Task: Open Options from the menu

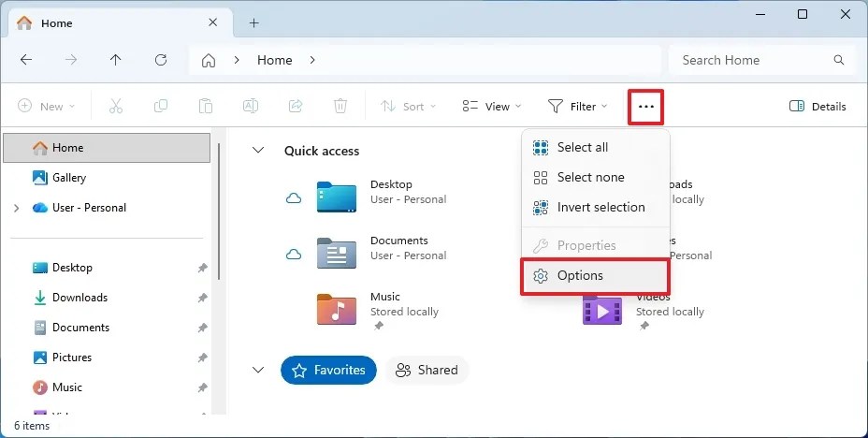Action: point(596,276)
